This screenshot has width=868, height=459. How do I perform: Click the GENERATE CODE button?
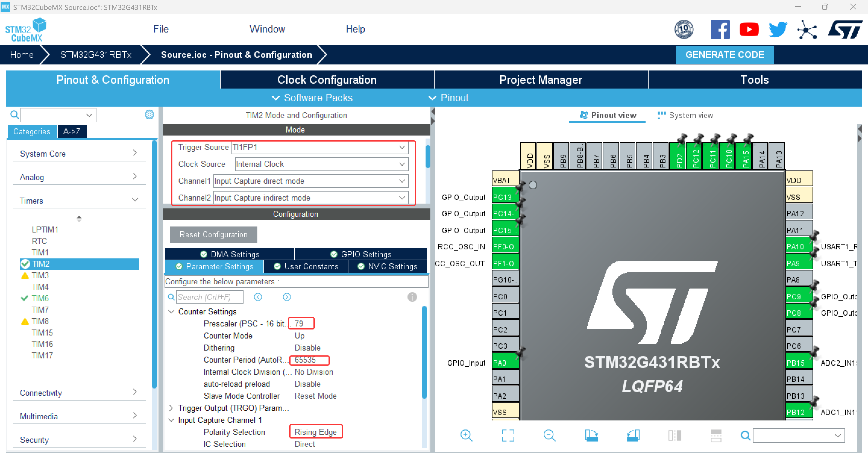[725, 55]
